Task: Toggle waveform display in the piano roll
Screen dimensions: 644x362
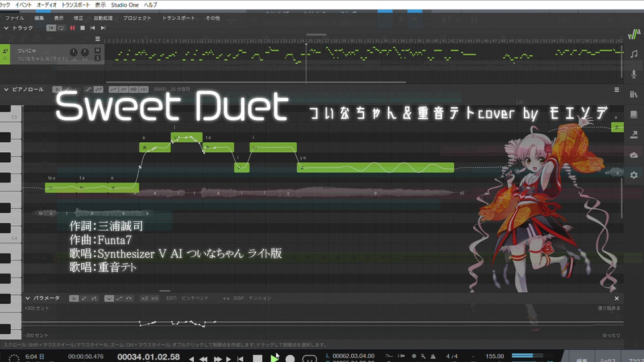Action: pos(133,89)
